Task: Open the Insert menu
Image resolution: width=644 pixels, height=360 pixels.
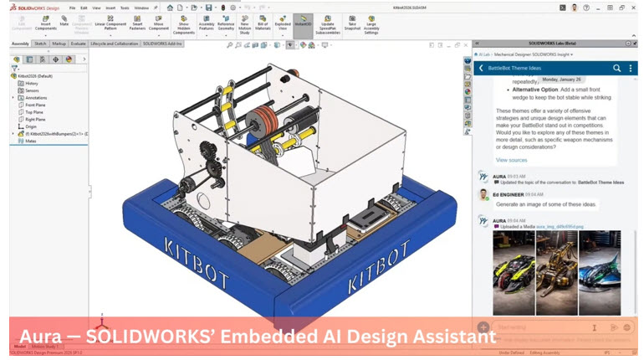Action: point(110,8)
